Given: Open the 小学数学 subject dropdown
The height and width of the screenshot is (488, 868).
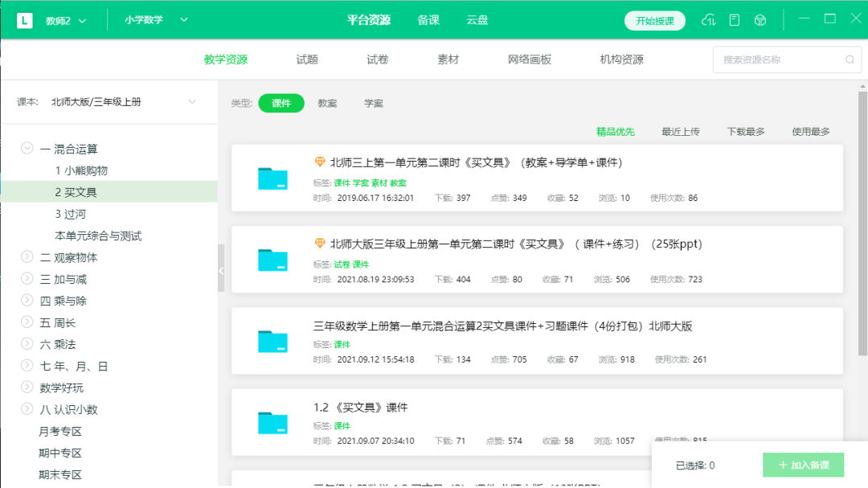Looking at the screenshot, I should [156, 20].
